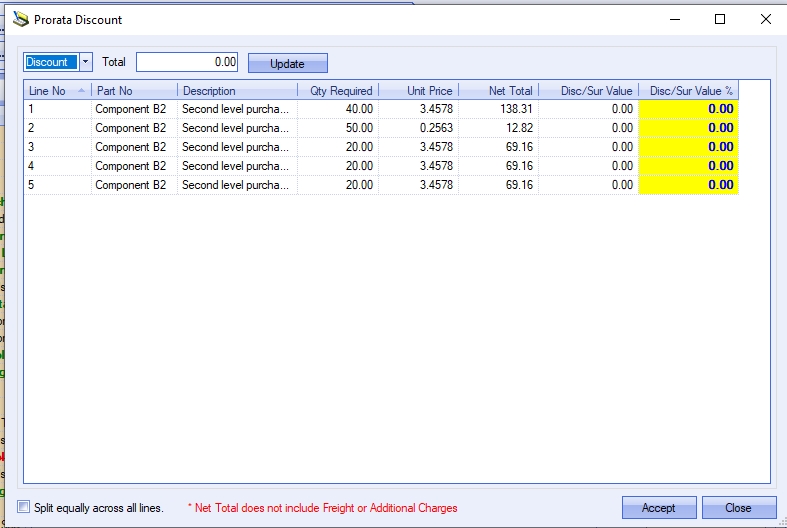
Task: Click the Unit Price column header
Action: tap(418, 91)
